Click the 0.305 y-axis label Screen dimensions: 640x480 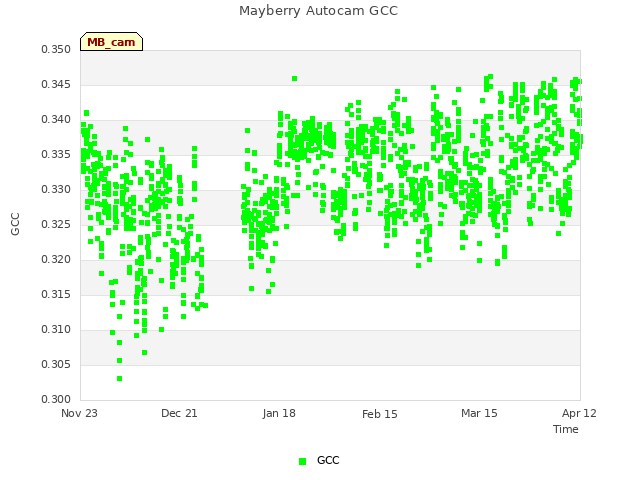[x=56, y=364]
